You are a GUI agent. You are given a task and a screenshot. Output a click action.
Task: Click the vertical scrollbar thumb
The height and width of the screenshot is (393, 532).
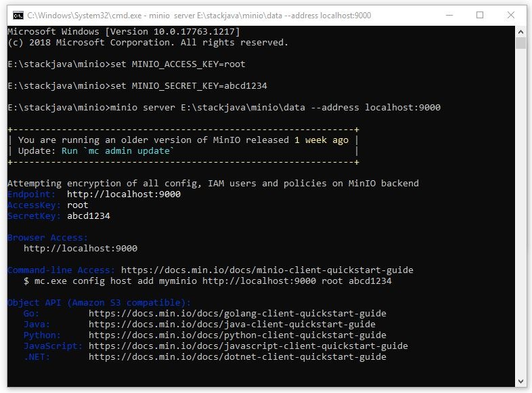520,43
